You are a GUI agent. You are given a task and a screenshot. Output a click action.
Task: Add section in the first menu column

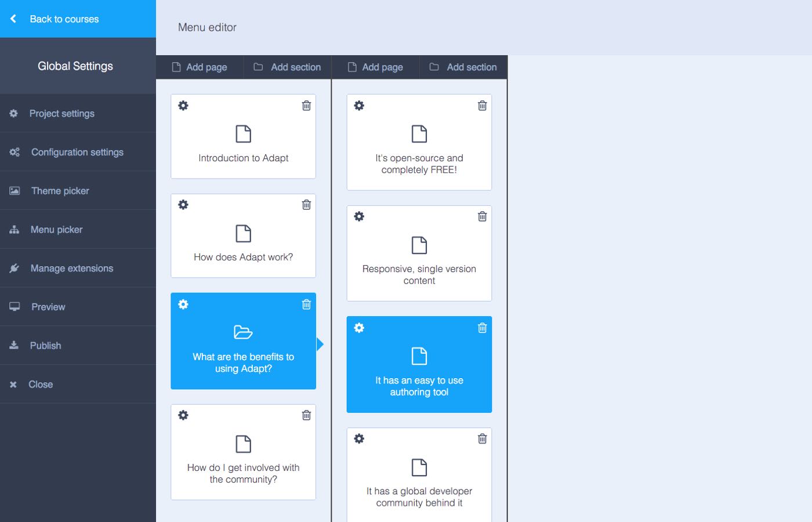pos(287,67)
